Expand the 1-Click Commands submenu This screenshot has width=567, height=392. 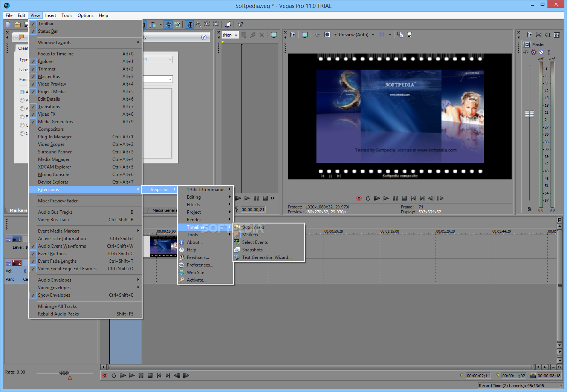(x=205, y=190)
